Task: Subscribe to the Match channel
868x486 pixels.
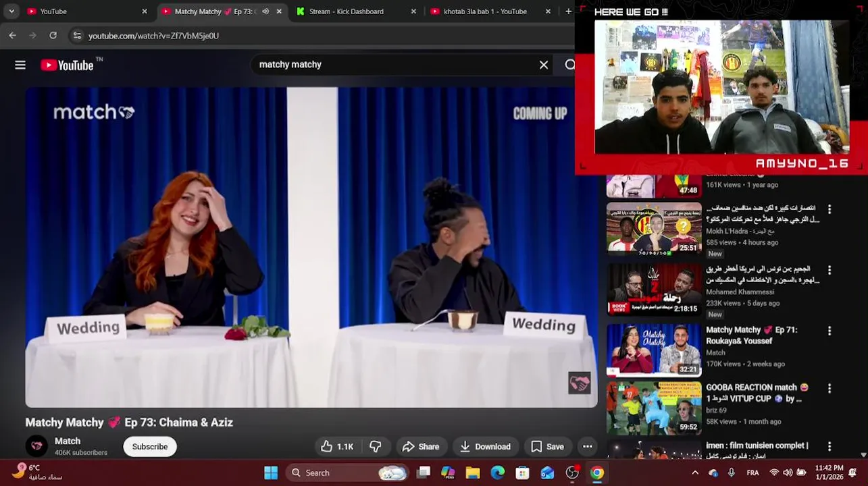Action: pos(150,447)
